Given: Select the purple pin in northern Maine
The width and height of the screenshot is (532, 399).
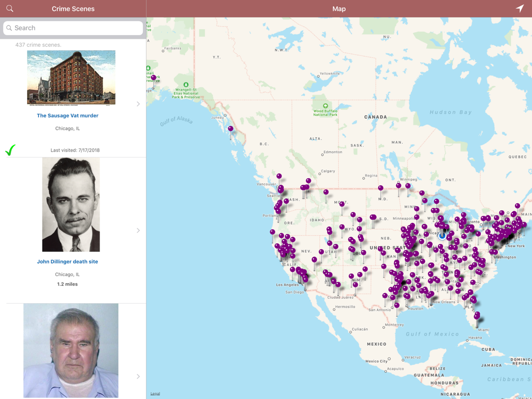Looking at the screenshot, I should pyautogui.click(x=518, y=206).
